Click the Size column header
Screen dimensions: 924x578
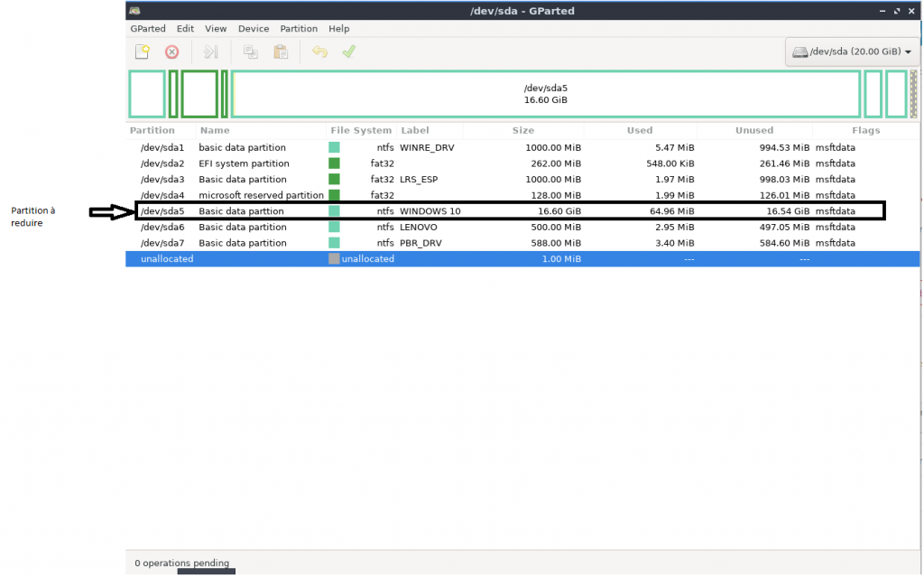(x=522, y=130)
